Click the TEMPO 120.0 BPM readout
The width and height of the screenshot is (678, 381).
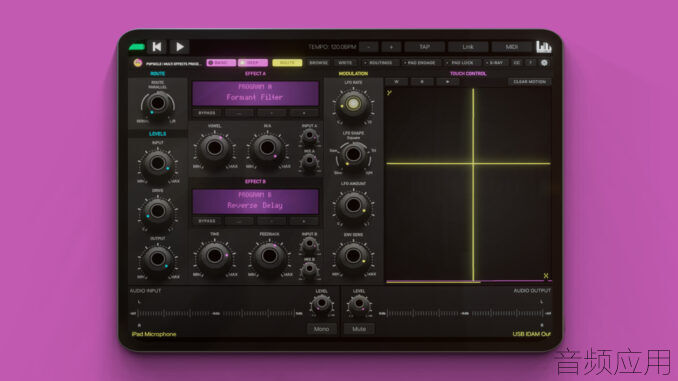(332, 47)
